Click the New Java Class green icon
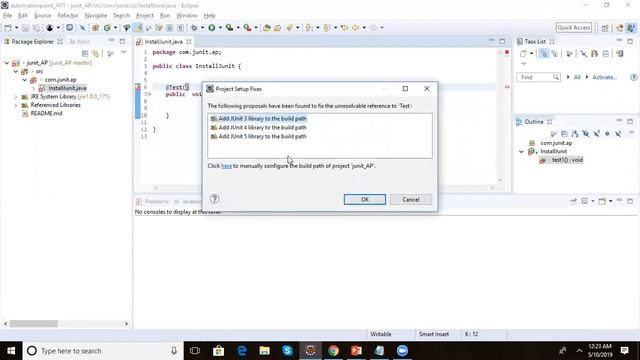The height and width of the screenshot is (360, 640). pyautogui.click(x=107, y=28)
